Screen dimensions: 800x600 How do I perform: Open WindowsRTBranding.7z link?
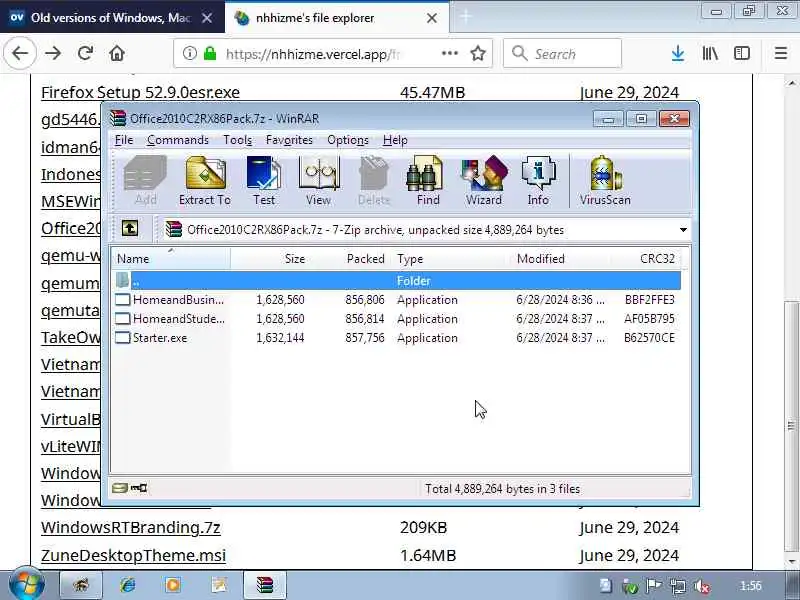coord(131,528)
